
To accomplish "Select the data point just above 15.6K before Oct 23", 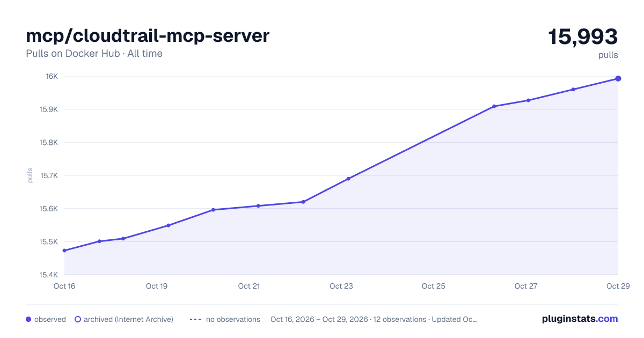I will (x=303, y=202).
